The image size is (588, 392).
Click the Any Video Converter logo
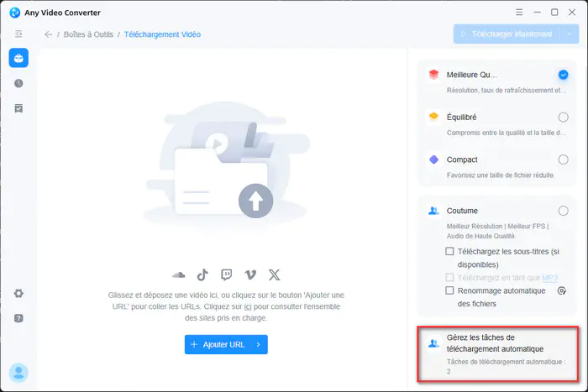(x=14, y=13)
